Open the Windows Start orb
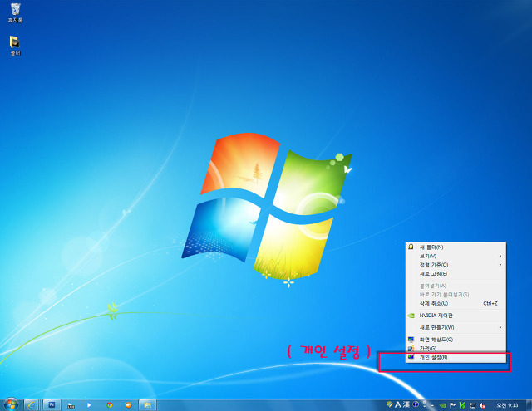 [11, 404]
